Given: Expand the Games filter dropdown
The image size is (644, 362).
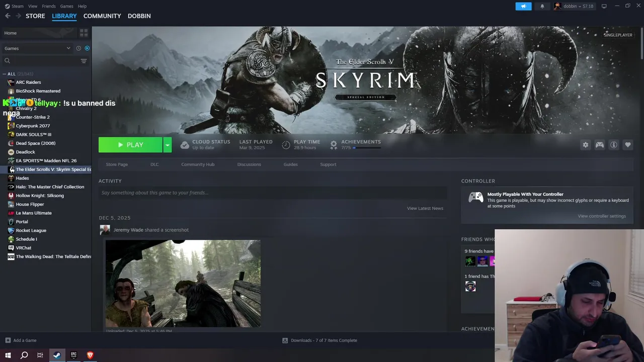Looking at the screenshot, I should 68,48.
